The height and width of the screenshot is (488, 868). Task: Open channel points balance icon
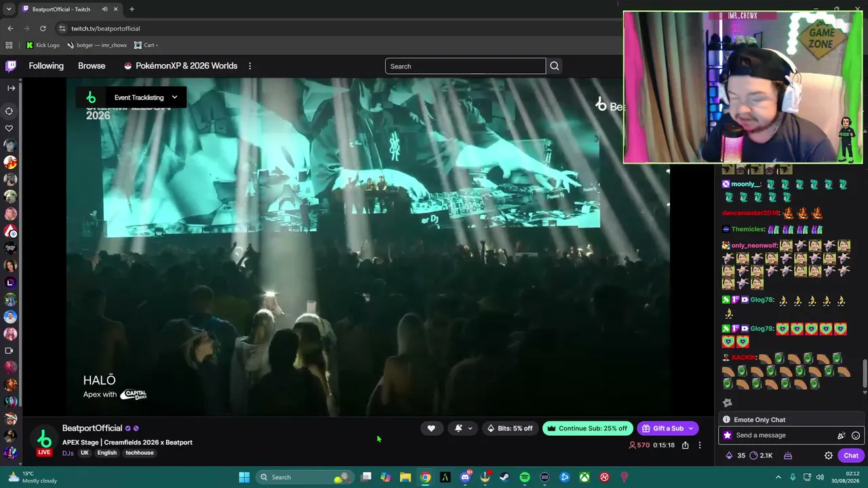pos(753,455)
